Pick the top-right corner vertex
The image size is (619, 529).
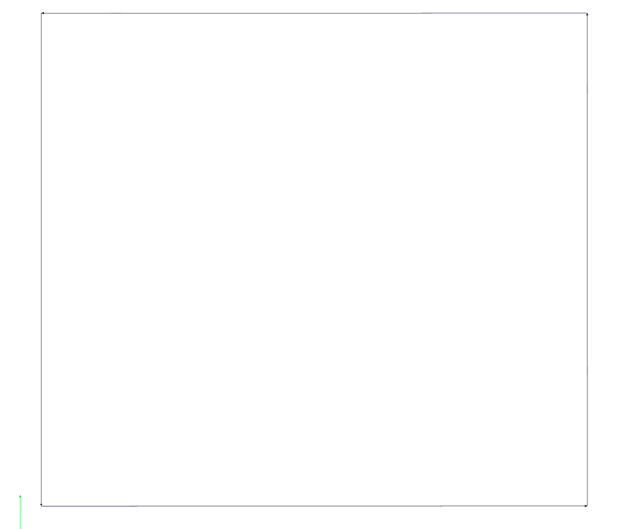[587, 14]
